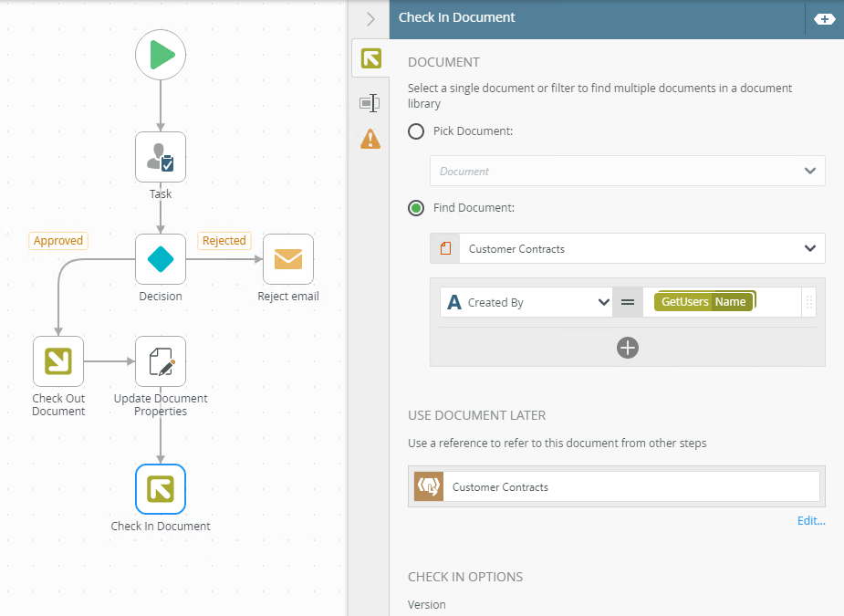Select the Task step icon
The width and height of the screenshot is (844, 616).
pyautogui.click(x=161, y=157)
